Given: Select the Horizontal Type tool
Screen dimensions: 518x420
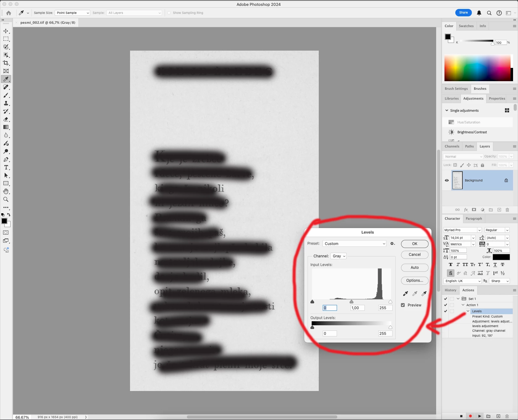Looking at the screenshot, I should coord(6,168).
